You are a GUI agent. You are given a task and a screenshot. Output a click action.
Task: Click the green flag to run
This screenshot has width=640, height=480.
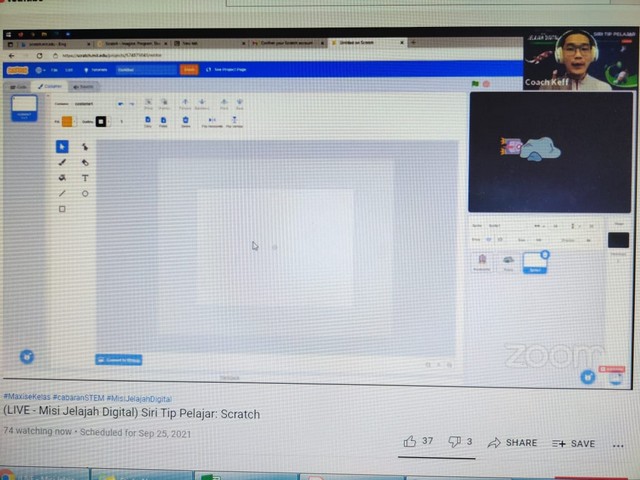[x=475, y=84]
